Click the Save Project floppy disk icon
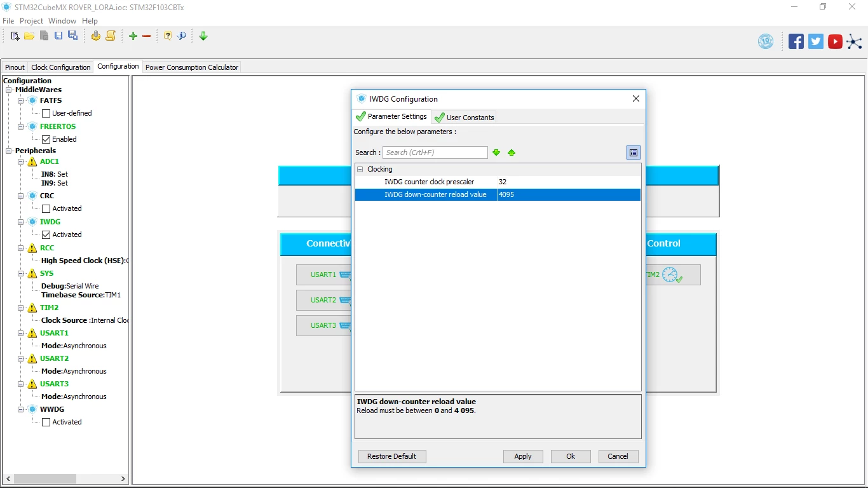Screen dimensions: 868x488 pos(58,36)
